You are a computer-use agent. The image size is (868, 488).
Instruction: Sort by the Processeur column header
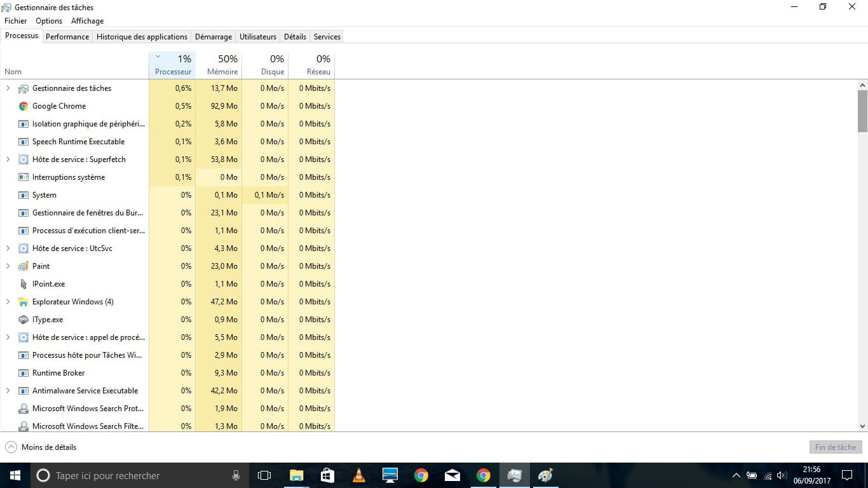pos(172,65)
